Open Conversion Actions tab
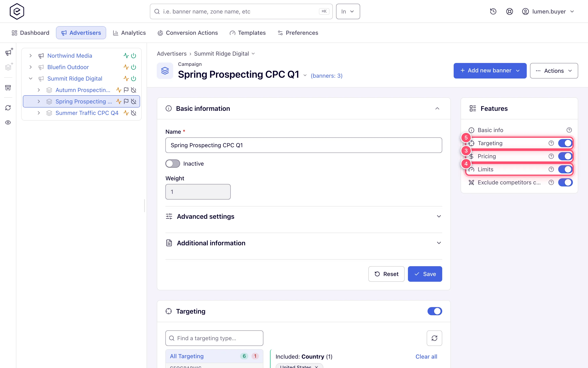The width and height of the screenshot is (588, 368). [188, 33]
